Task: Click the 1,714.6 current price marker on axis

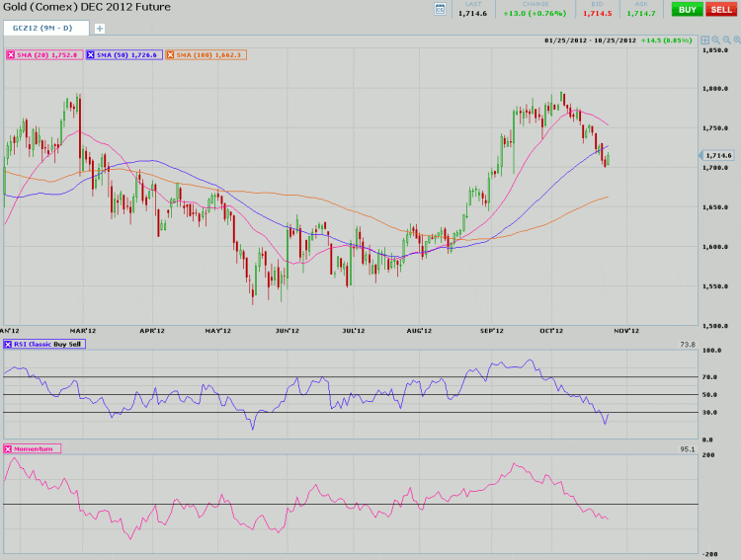Action: [x=718, y=155]
